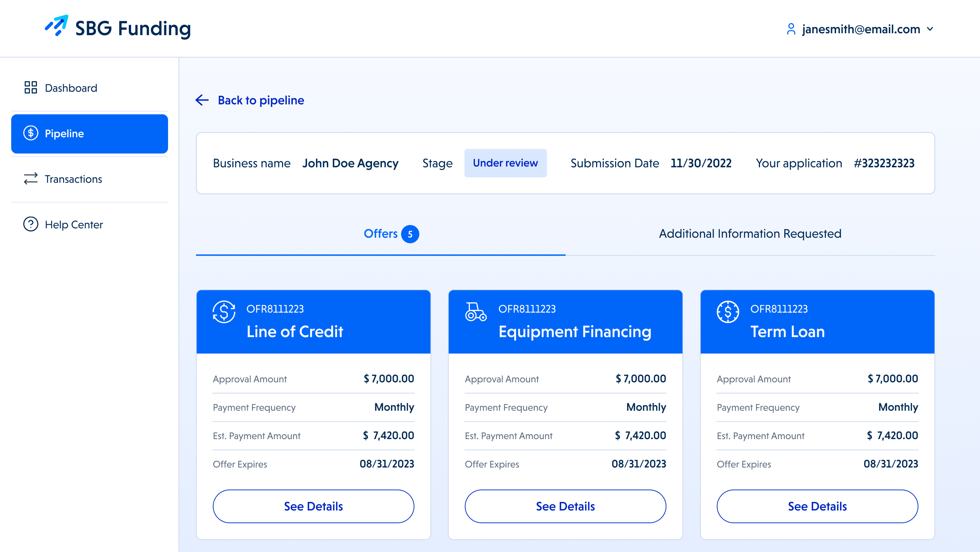The width and height of the screenshot is (980, 552).
Task: Open the Transactions sidebar item
Action: tap(73, 179)
